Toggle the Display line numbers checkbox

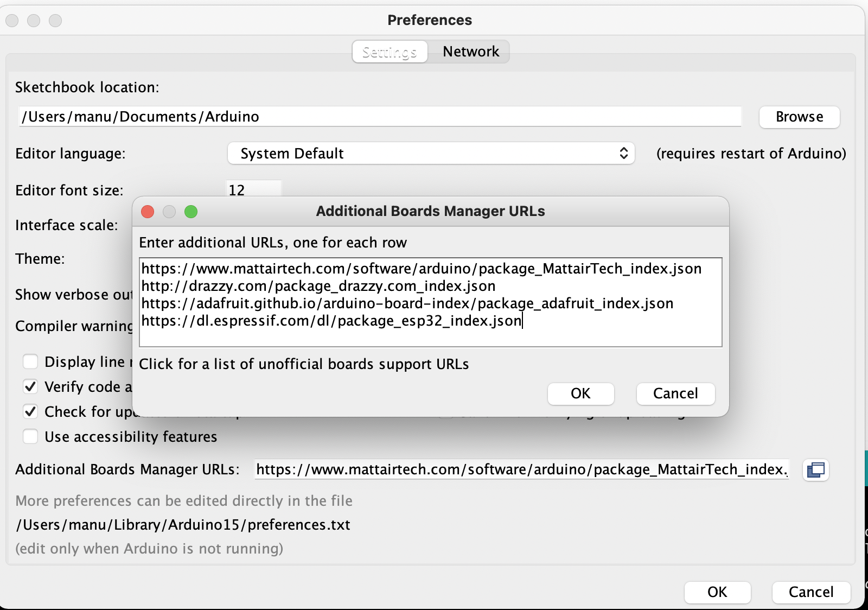(30, 361)
